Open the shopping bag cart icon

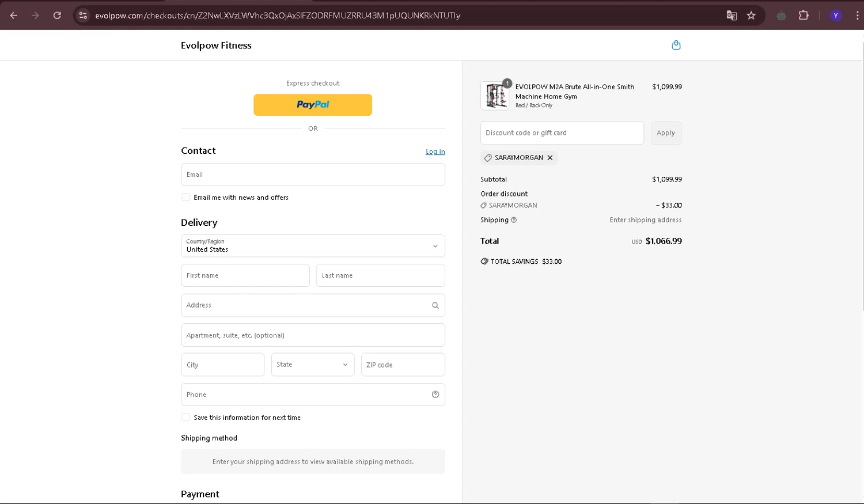pyautogui.click(x=676, y=45)
